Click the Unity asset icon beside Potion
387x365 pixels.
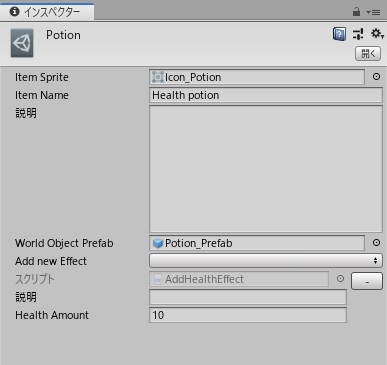pyautogui.click(x=22, y=43)
